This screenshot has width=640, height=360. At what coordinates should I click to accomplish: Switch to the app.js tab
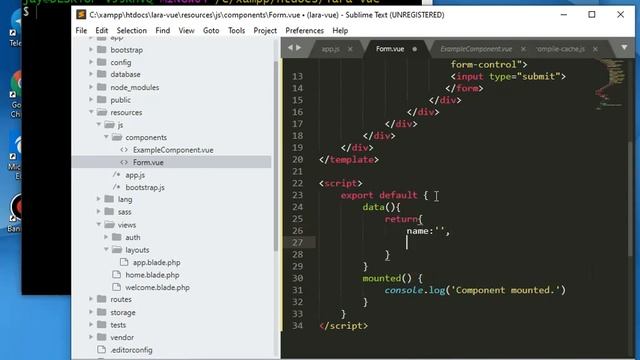[330, 49]
